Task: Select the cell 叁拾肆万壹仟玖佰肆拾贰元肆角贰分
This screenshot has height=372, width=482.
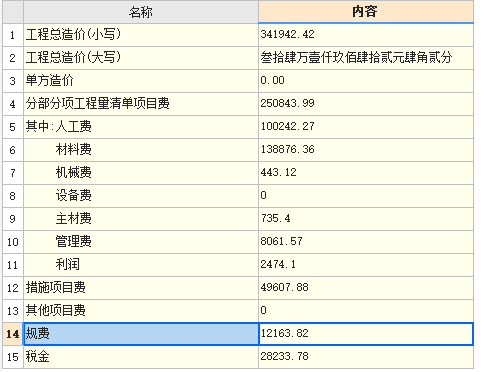Action: click(366, 58)
